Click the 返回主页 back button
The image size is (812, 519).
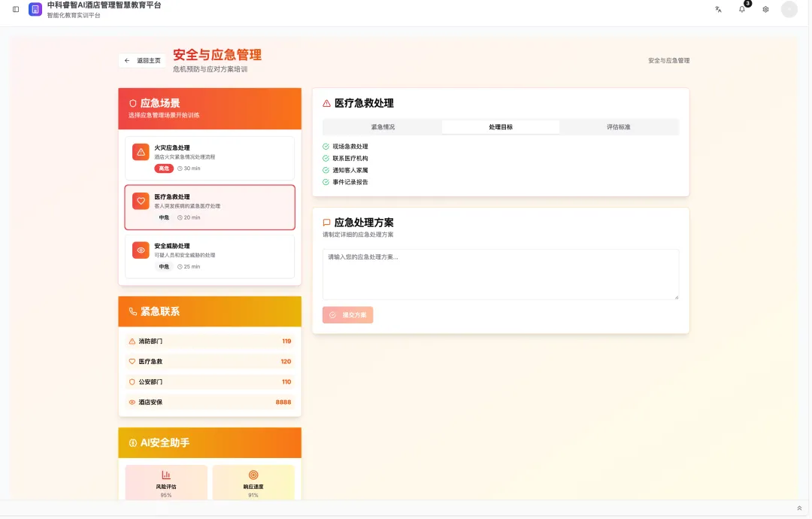pos(142,59)
